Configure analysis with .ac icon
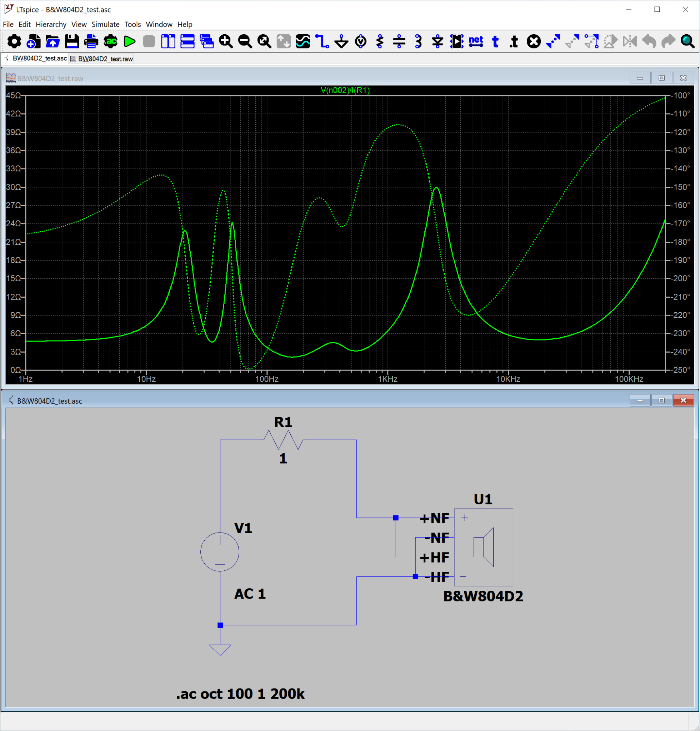This screenshot has width=700, height=731. [110, 41]
